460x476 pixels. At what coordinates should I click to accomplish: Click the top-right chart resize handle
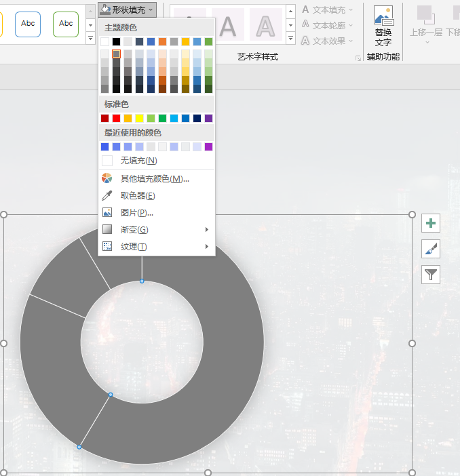click(x=412, y=215)
